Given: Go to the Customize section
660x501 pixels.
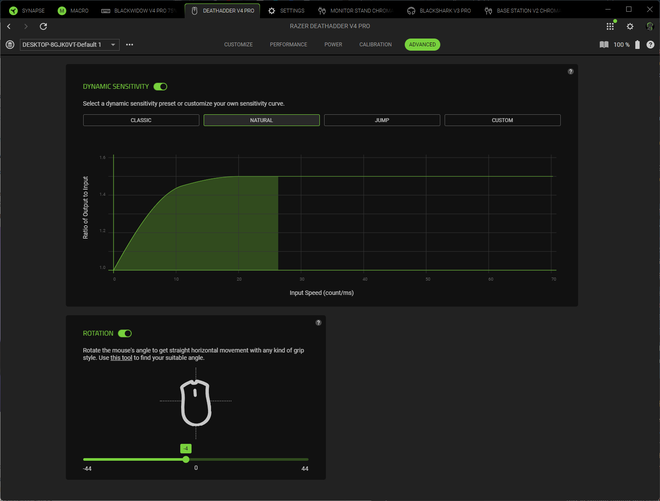Looking at the screenshot, I should click(238, 44).
